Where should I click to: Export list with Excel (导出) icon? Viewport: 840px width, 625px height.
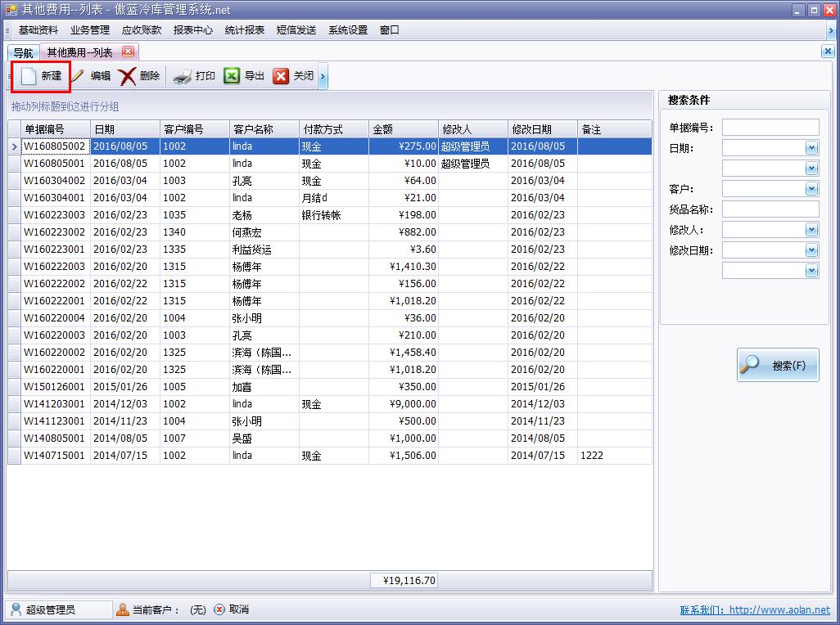pyautogui.click(x=232, y=76)
